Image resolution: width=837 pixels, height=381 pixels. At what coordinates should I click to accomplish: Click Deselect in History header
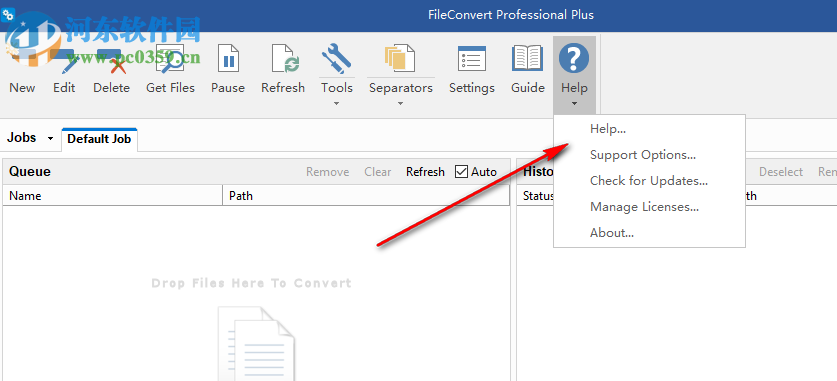pyautogui.click(x=781, y=172)
